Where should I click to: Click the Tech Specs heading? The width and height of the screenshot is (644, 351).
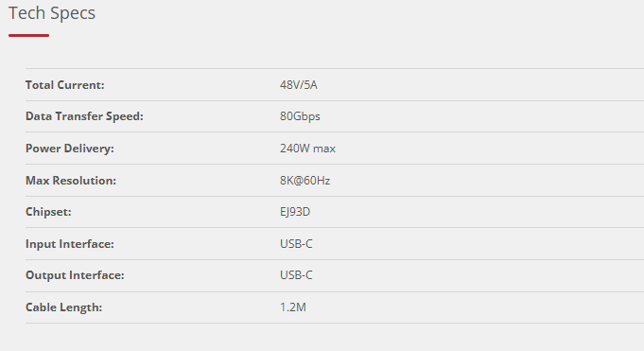(x=52, y=13)
